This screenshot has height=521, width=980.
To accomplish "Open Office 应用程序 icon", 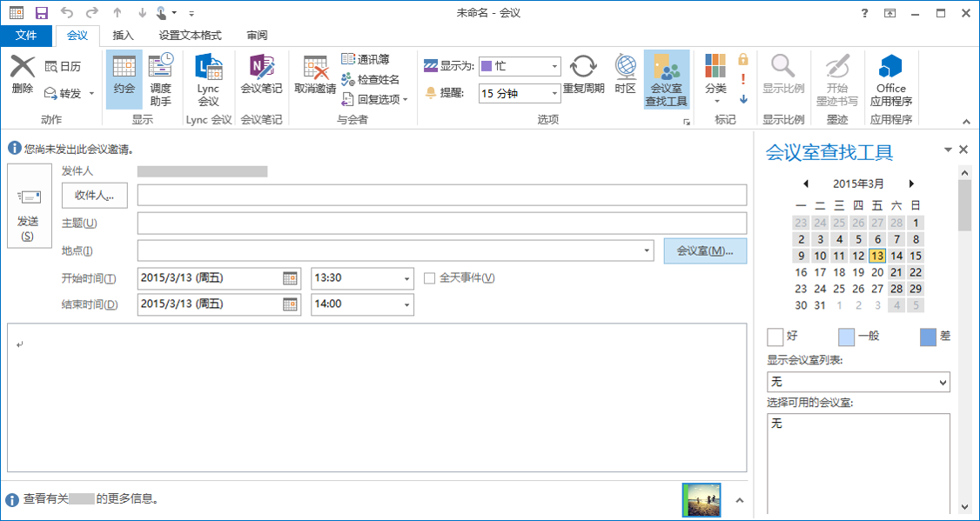I will click(890, 78).
